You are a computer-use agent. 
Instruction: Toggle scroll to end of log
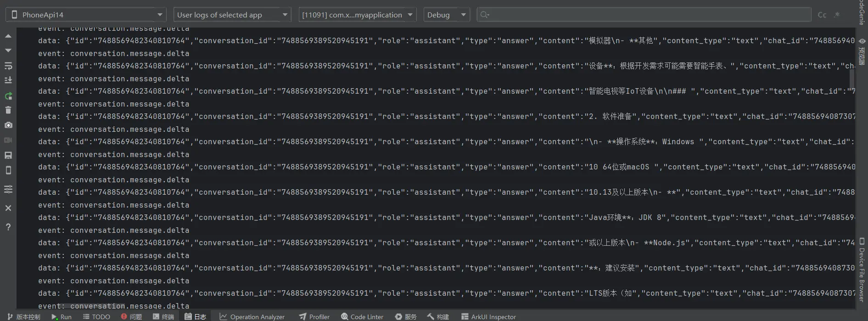(x=8, y=80)
